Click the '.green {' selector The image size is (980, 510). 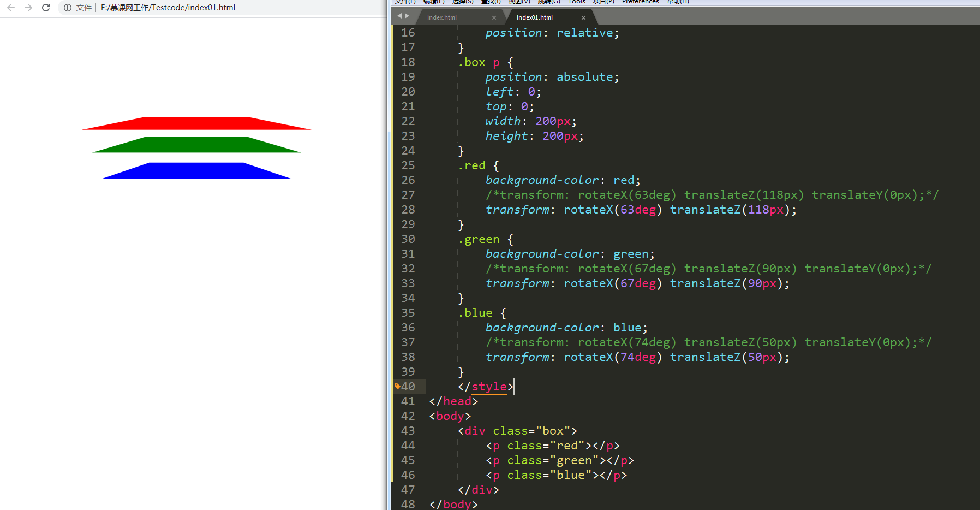point(486,239)
